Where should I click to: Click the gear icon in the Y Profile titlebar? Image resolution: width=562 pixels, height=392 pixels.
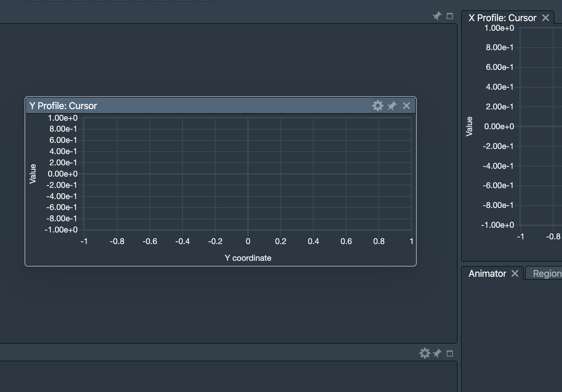(378, 106)
